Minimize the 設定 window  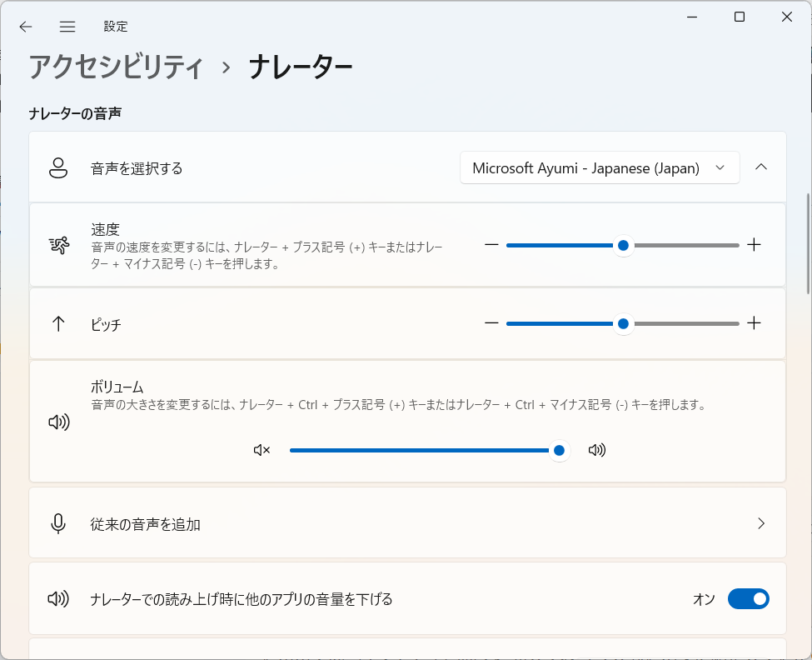pyautogui.click(x=692, y=17)
